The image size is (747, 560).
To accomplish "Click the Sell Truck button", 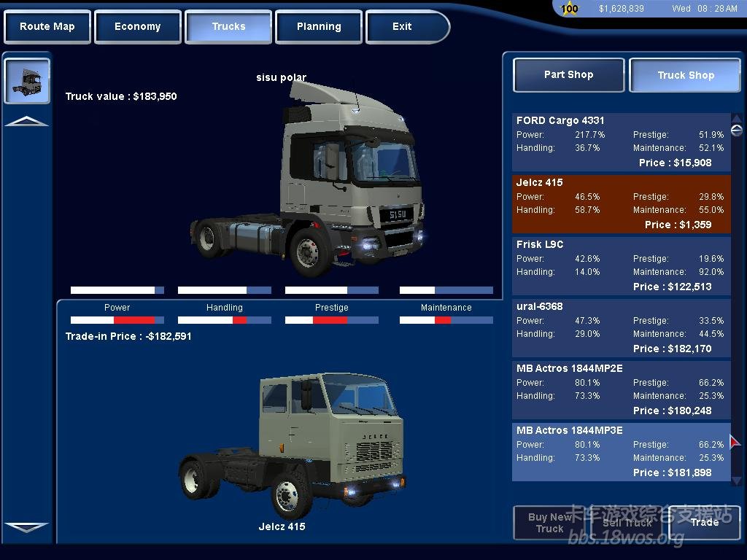I will tap(627, 522).
